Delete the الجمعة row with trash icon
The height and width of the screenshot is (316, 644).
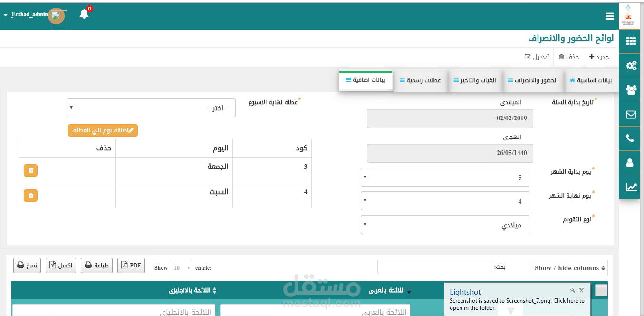pos(30,170)
